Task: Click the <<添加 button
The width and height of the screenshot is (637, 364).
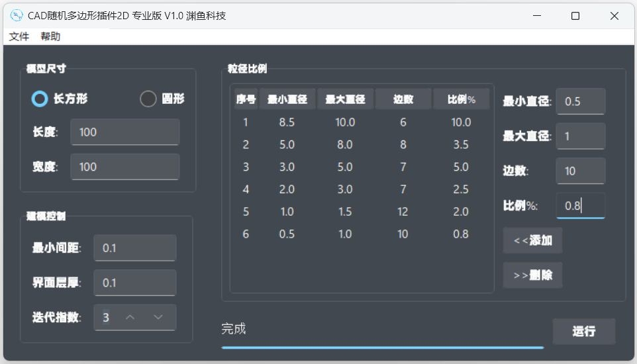Action: 532,240
